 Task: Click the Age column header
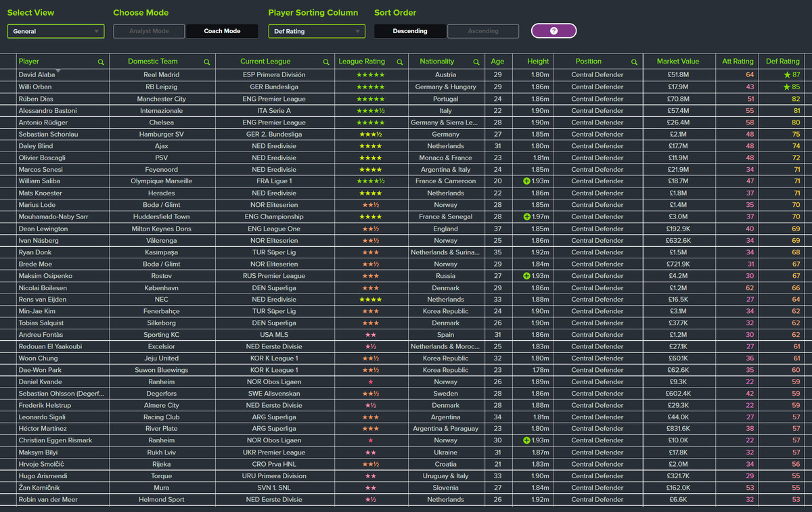pos(498,61)
